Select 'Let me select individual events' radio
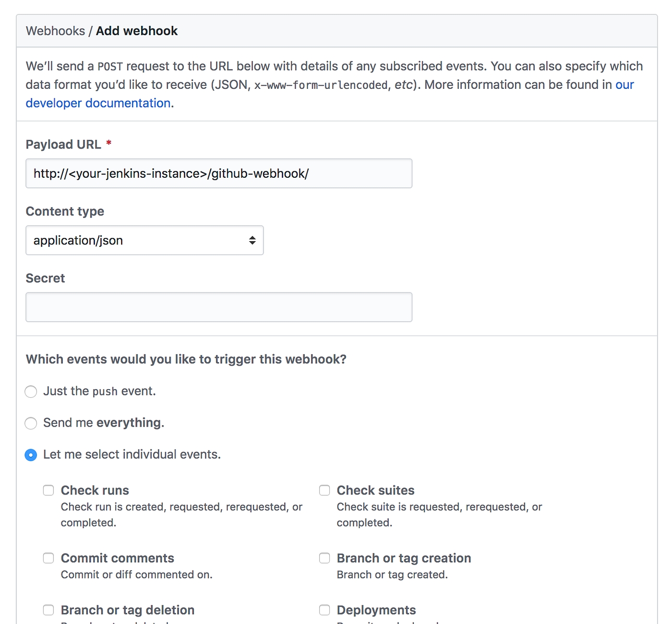 pyautogui.click(x=31, y=455)
